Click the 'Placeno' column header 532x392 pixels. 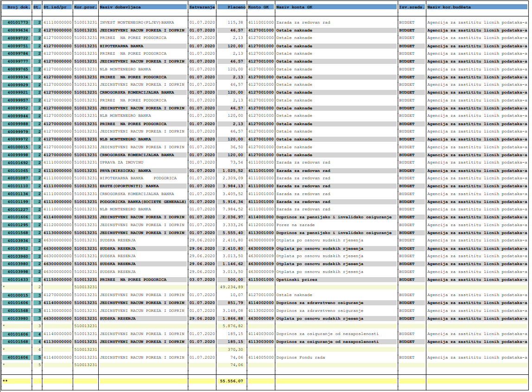pos(231,8)
